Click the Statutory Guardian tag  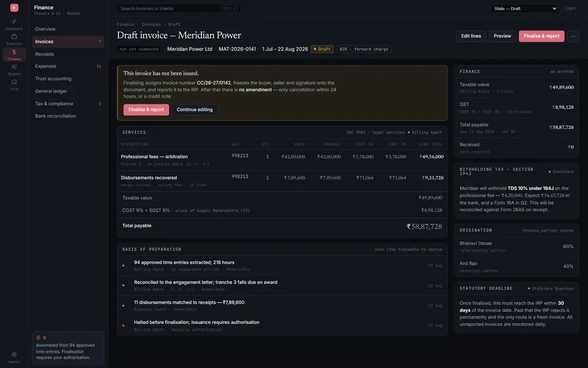pyautogui.click(x=550, y=289)
